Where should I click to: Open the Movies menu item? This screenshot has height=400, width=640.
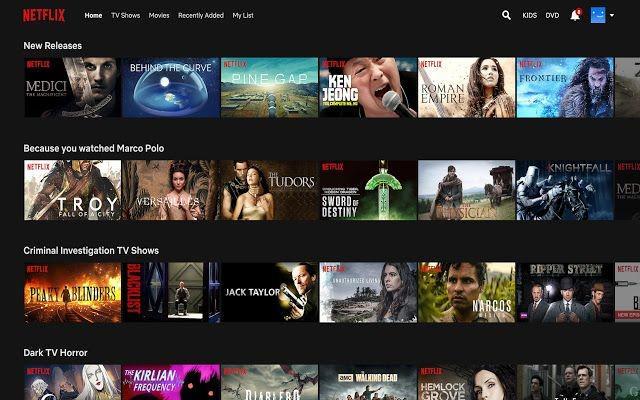159,16
